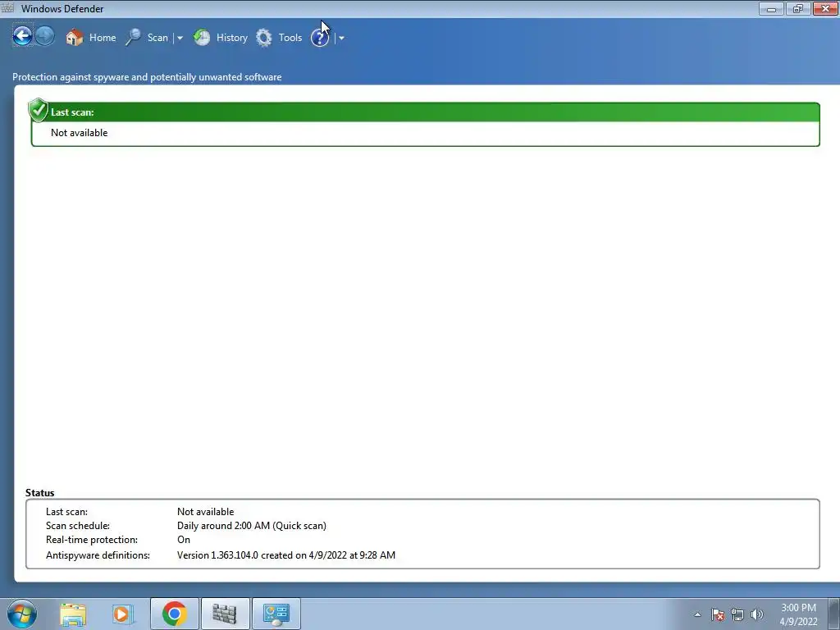Click the green shield checkmark icon
The width and height of the screenshot is (840, 630).
pos(38,110)
